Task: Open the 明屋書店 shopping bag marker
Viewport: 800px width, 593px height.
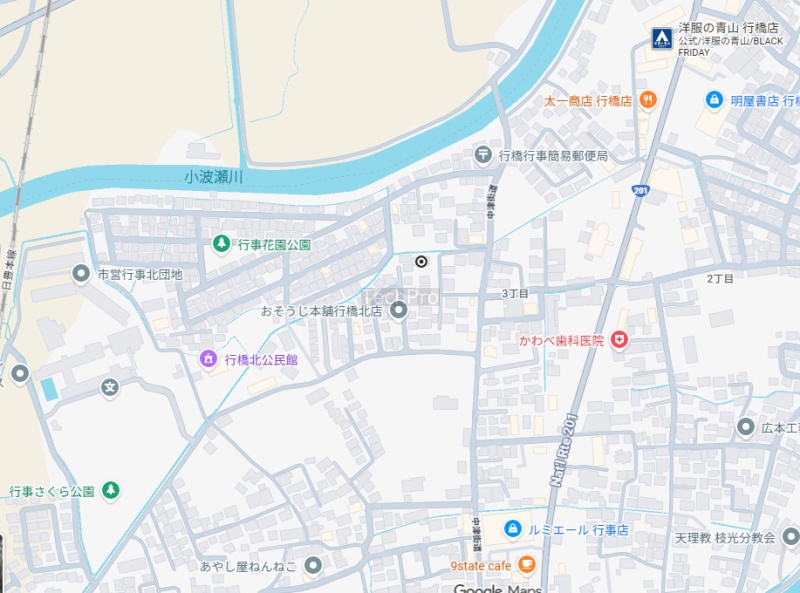Action: tap(714, 100)
